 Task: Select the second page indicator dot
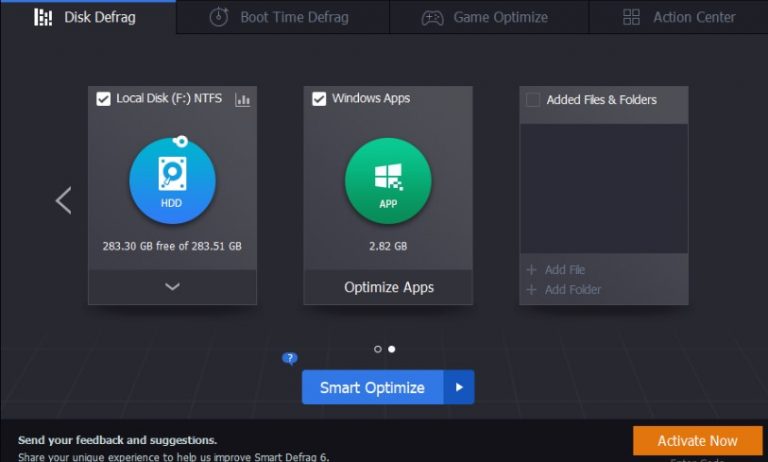392,349
